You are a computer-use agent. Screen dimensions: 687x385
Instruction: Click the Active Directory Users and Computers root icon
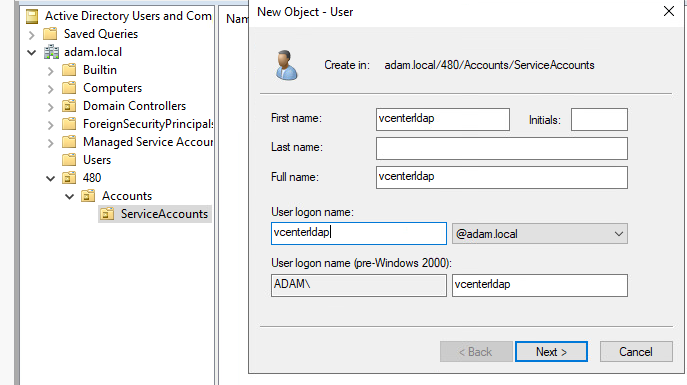tap(32, 16)
